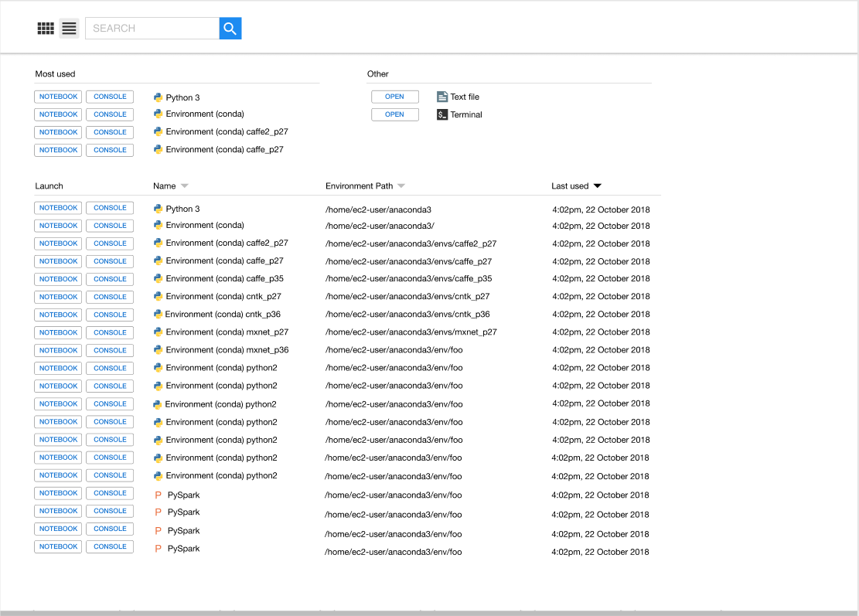Viewport: 859px width, 616px height.
Task: Select path /home/ec2-user/anaconda3/envs/mxnet_p27
Action: tap(411, 332)
